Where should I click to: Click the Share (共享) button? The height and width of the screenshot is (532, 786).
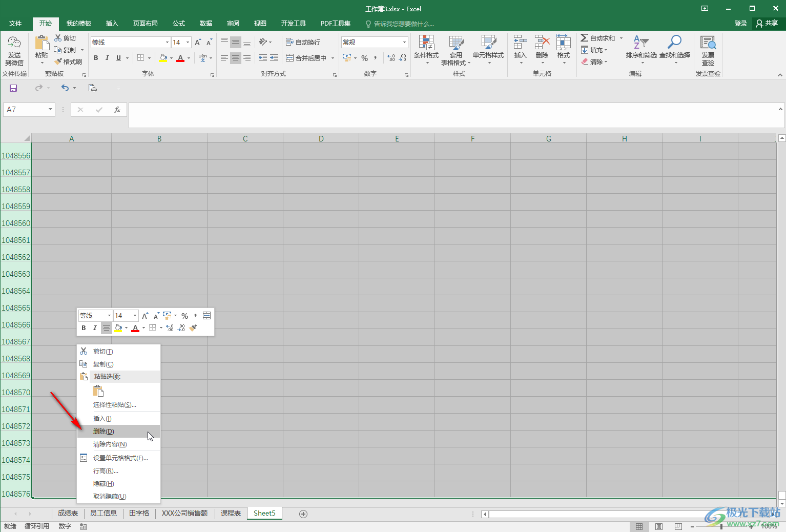(x=767, y=24)
